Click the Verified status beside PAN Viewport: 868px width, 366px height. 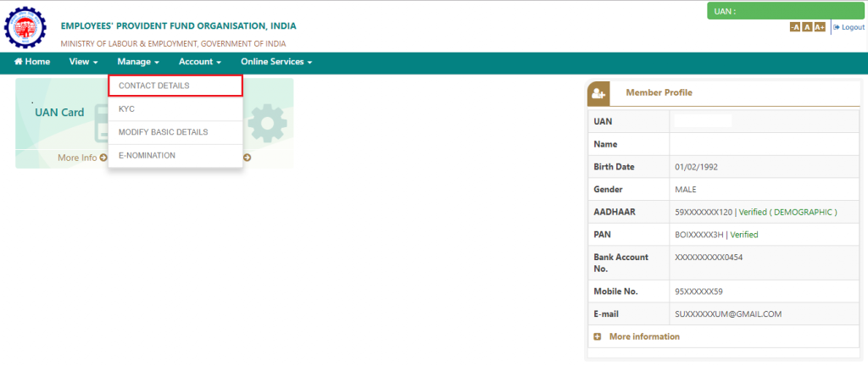coord(744,235)
